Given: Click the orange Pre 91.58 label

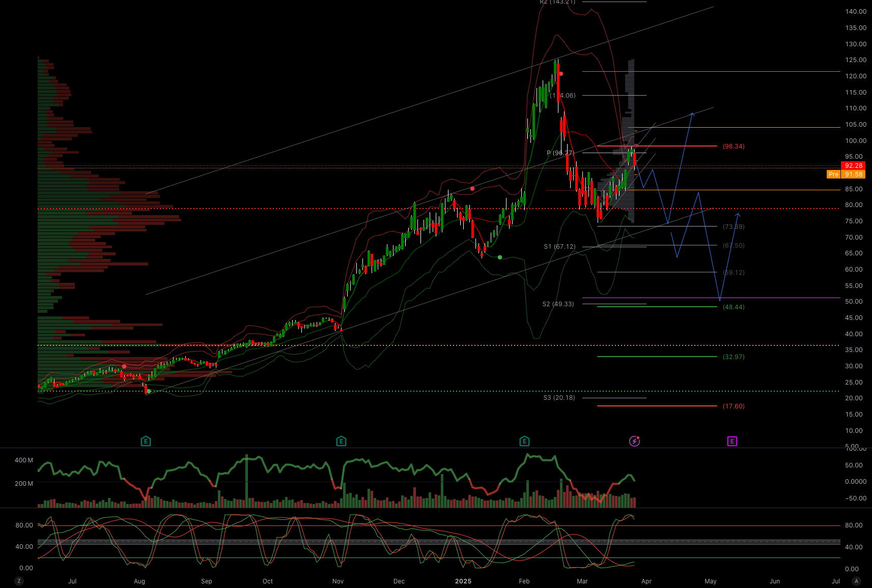Looking at the screenshot, I should 846,174.
